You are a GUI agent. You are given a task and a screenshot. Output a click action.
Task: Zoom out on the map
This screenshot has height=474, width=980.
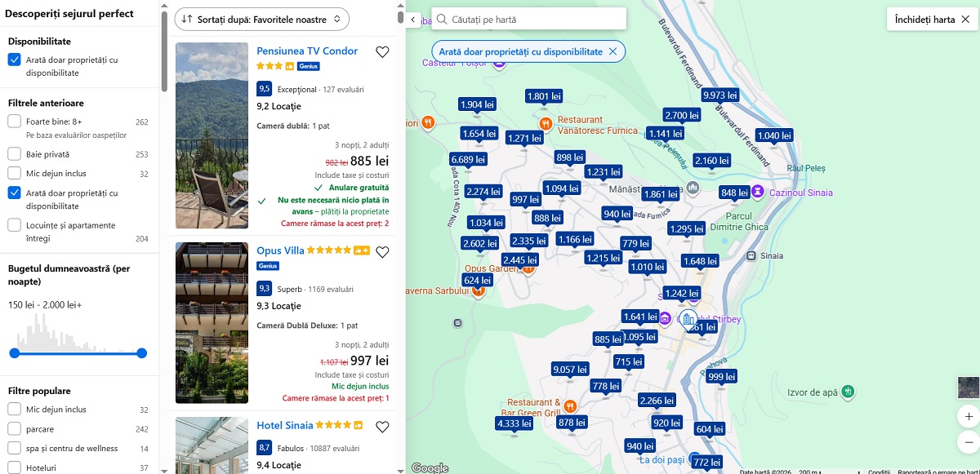click(969, 441)
